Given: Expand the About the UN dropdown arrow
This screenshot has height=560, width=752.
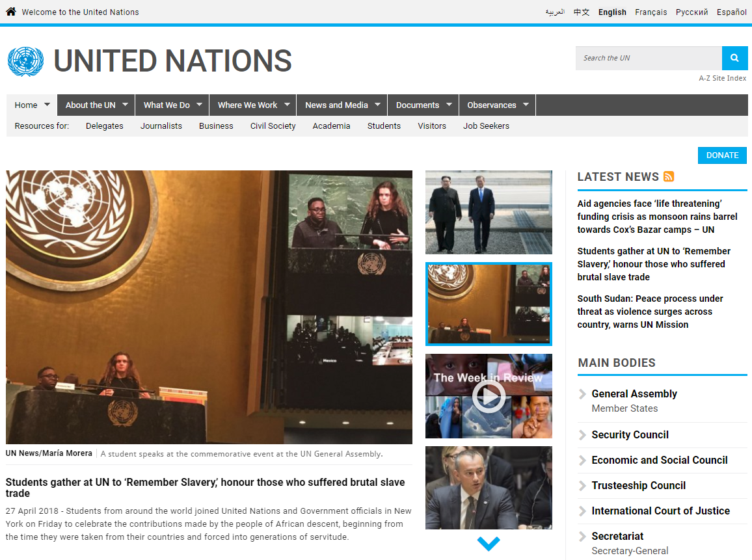Looking at the screenshot, I should (x=125, y=105).
